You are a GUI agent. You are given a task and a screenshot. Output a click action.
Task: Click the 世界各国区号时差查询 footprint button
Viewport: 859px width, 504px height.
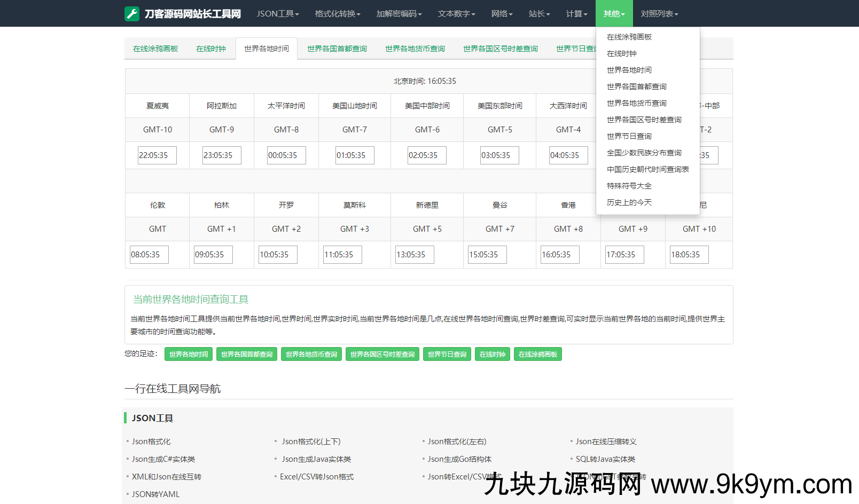pyautogui.click(x=382, y=355)
